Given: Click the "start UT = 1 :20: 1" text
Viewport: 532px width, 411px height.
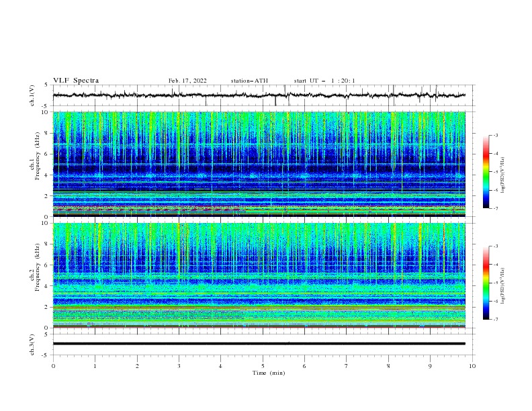Looking at the screenshot, I should (x=324, y=81).
